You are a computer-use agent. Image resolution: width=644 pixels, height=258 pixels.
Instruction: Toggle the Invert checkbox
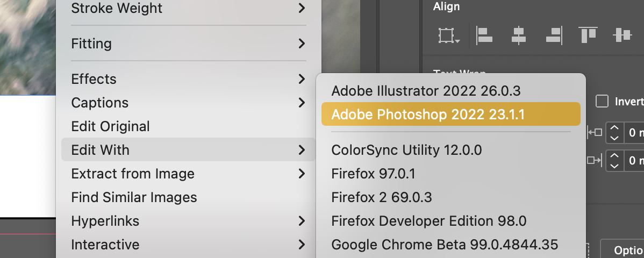(x=602, y=101)
